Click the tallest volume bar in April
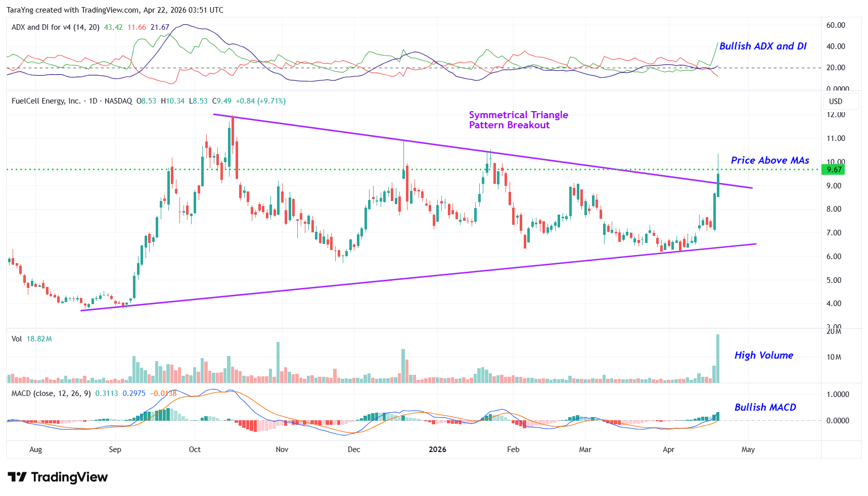This screenshot has width=868, height=496. (717, 359)
